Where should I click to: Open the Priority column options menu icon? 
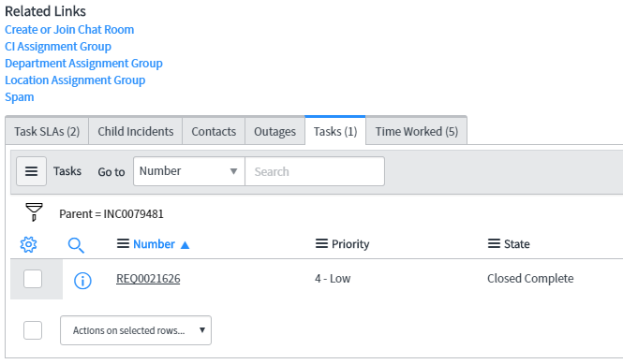[322, 243]
